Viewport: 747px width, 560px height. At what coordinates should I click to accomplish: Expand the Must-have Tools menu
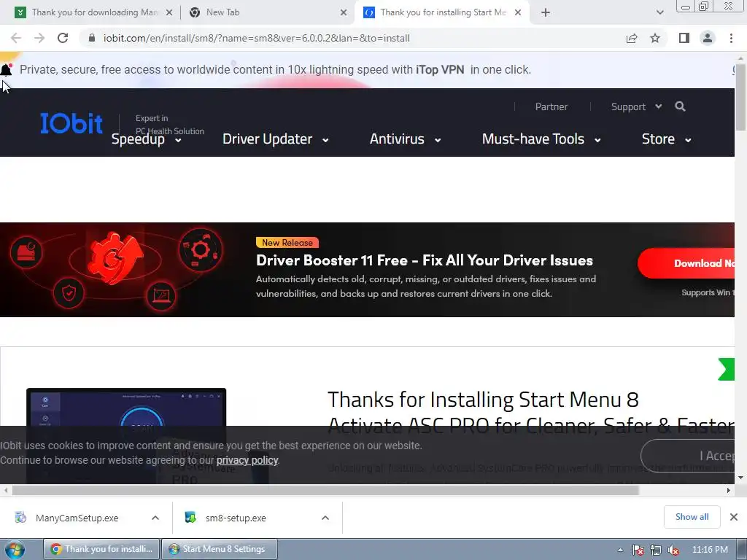click(541, 139)
